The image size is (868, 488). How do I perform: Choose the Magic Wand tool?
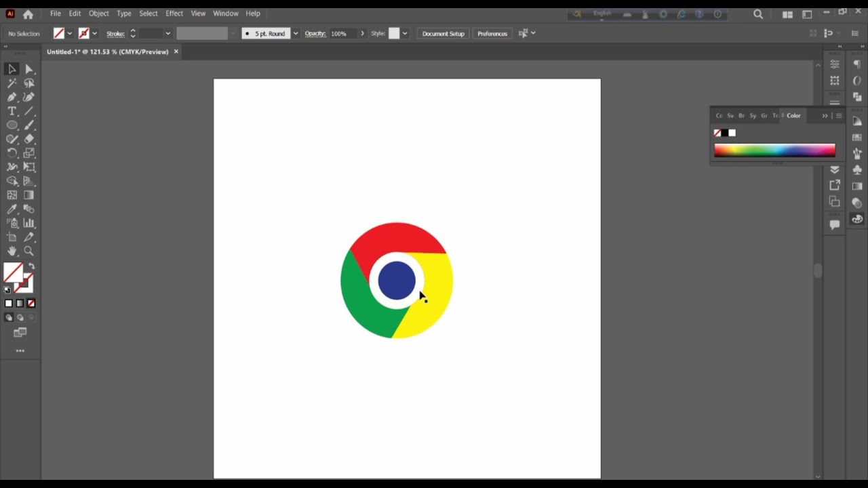click(x=12, y=83)
